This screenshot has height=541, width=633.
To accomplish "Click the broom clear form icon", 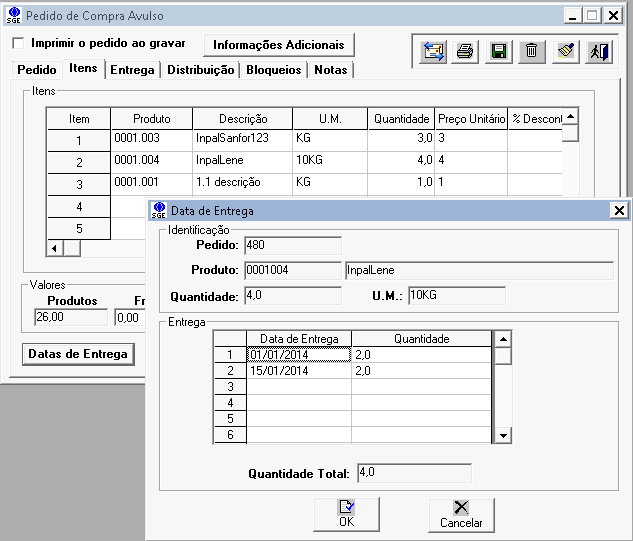I will click(x=566, y=51).
